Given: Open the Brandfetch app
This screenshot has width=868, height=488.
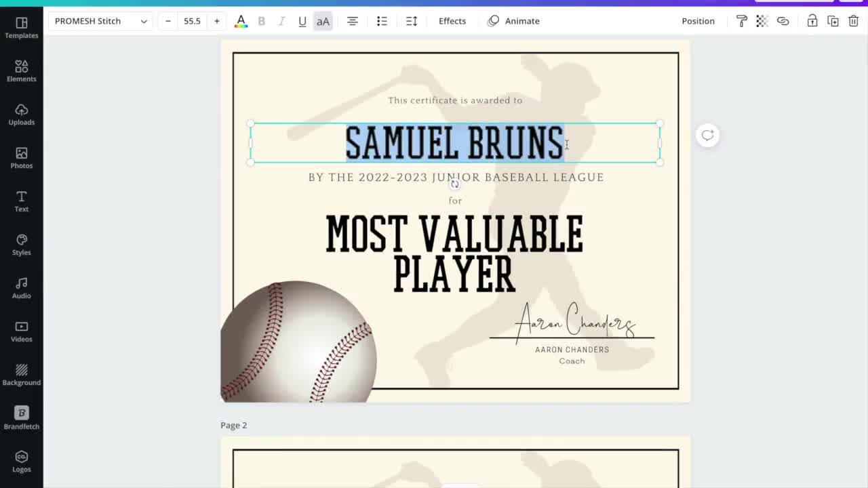Looking at the screenshot, I should click(22, 418).
